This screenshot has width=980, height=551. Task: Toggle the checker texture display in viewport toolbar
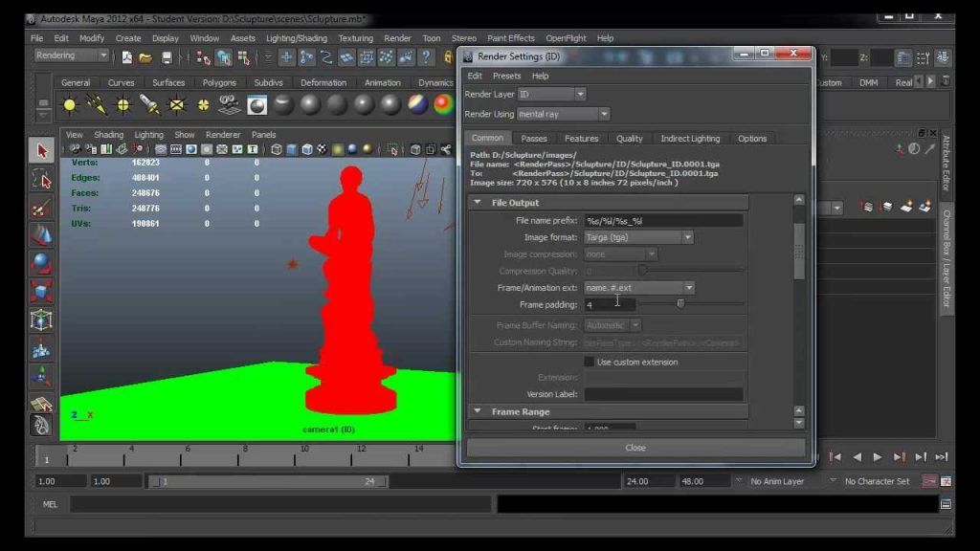click(x=322, y=149)
